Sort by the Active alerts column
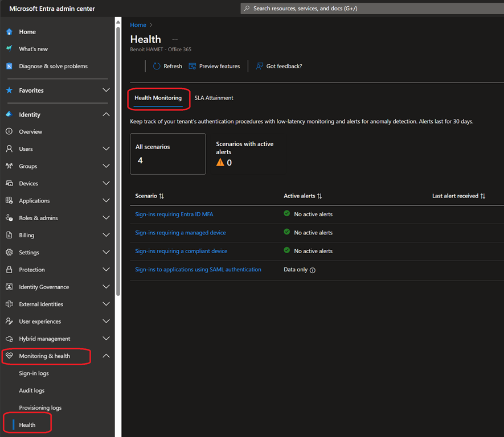This screenshot has height=437, width=504. click(x=302, y=196)
